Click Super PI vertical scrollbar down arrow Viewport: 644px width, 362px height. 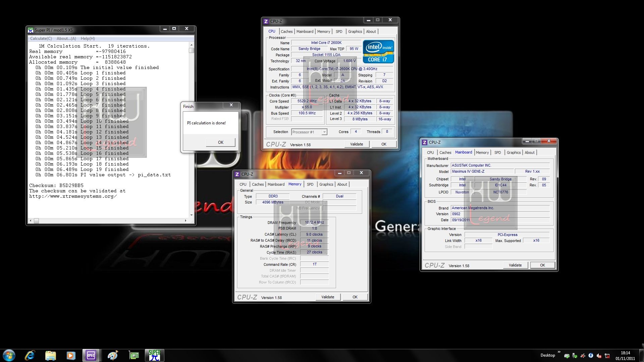click(192, 215)
